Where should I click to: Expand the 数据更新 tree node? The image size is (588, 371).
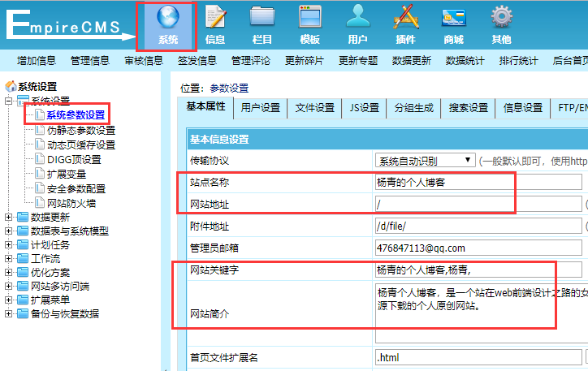(x=9, y=218)
